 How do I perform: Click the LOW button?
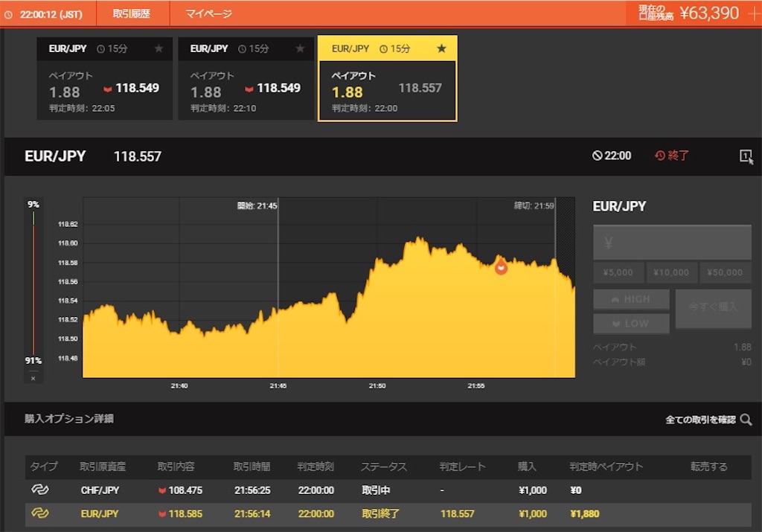pos(631,324)
